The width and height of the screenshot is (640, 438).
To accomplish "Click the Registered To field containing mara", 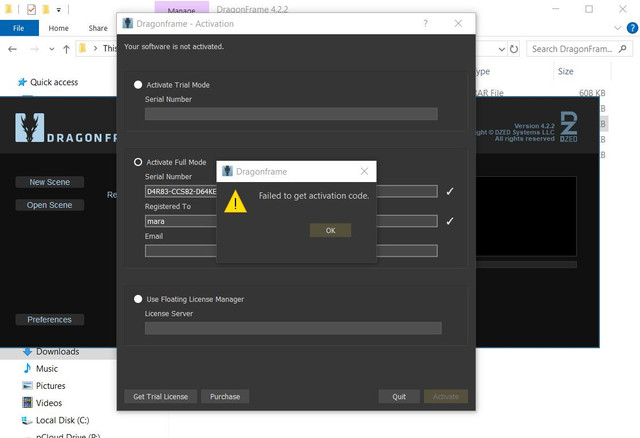I will point(291,221).
